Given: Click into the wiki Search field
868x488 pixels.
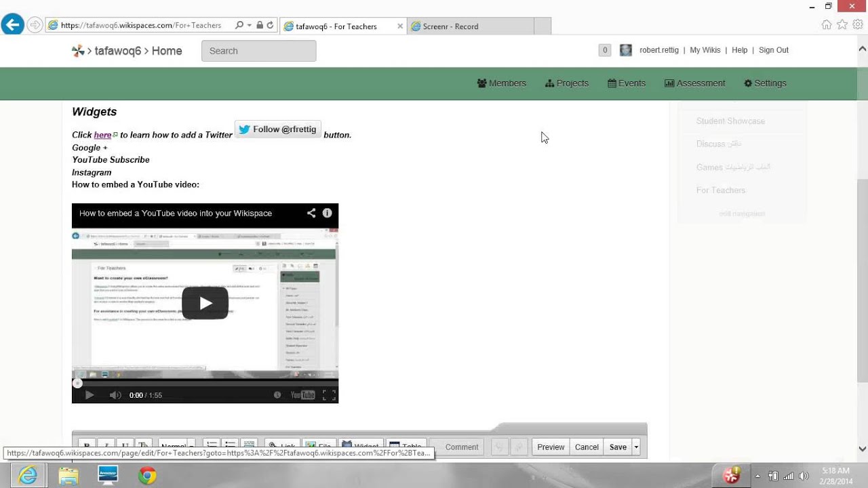Looking at the screenshot, I should 258,51.
